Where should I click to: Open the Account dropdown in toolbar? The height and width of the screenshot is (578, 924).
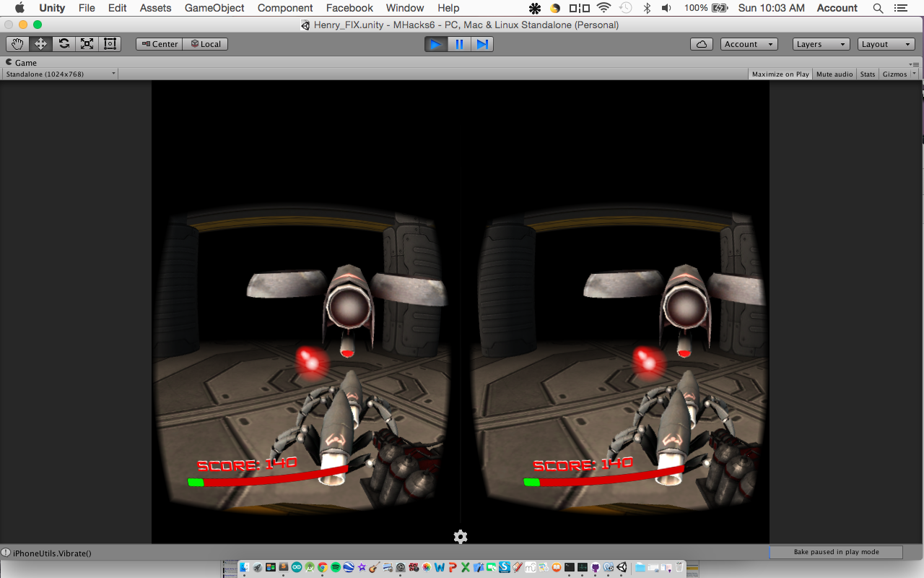click(x=749, y=44)
